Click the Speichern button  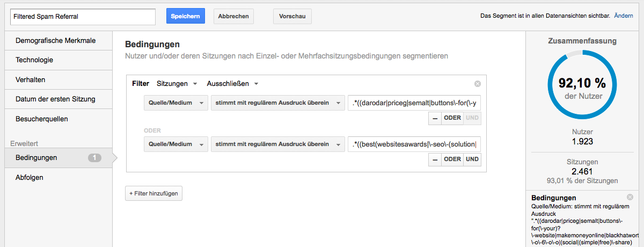pos(186,16)
